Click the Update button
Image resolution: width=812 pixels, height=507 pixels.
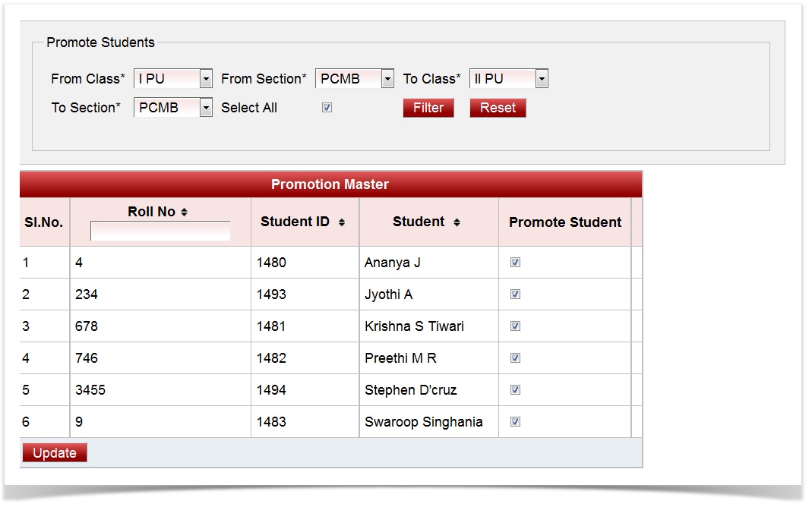point(55,453)
